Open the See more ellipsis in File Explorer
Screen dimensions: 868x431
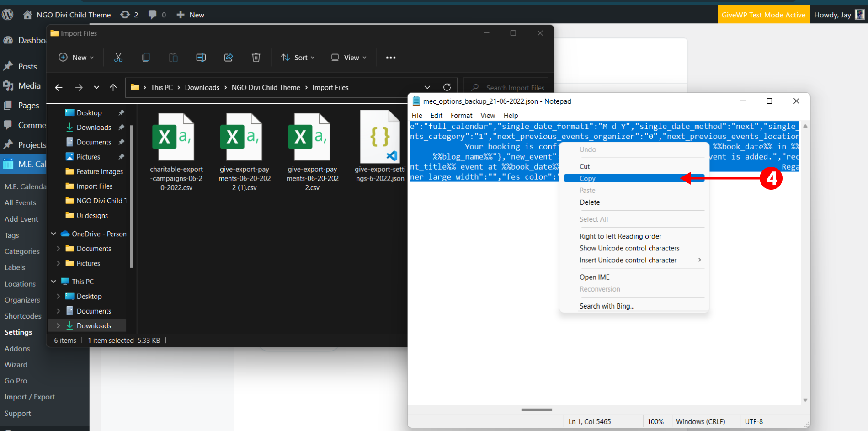(x=390, y=58)
